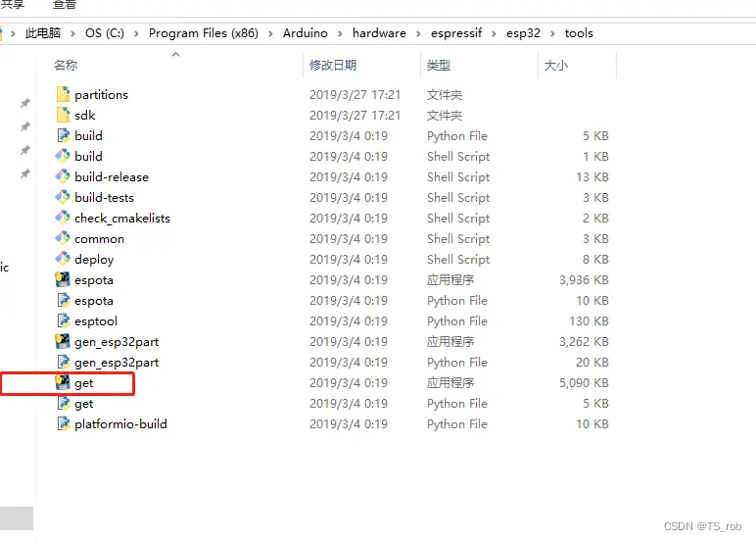Select the 1 KB build Shell Script icon

tap(63, 156)
